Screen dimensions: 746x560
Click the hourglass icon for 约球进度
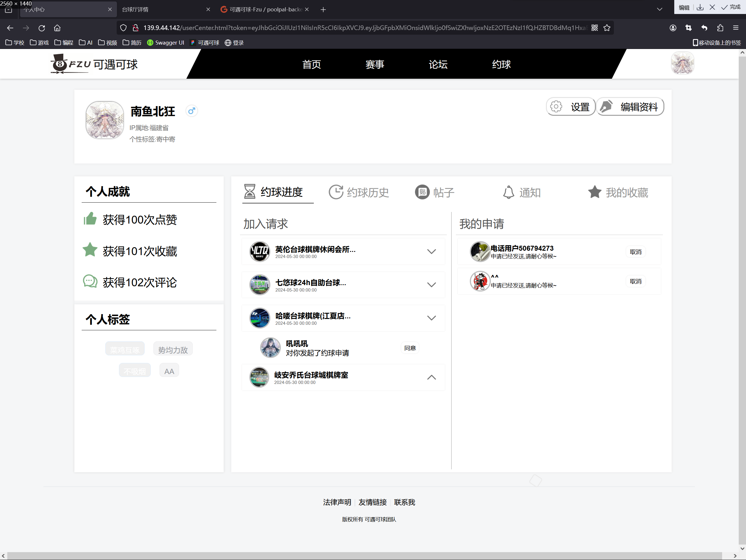point(250,192)
